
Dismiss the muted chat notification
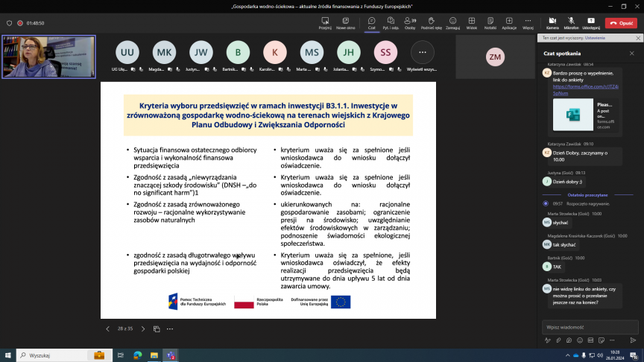(x=638, y=38)
